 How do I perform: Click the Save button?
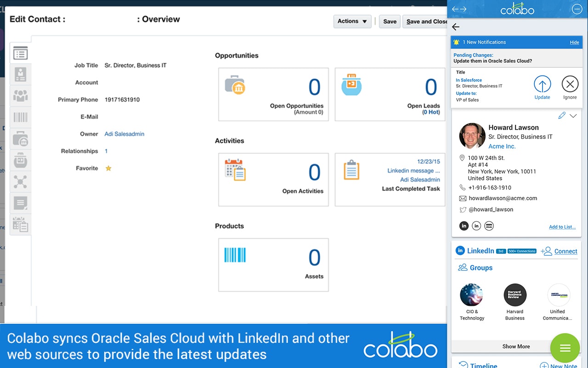(390, 21)
